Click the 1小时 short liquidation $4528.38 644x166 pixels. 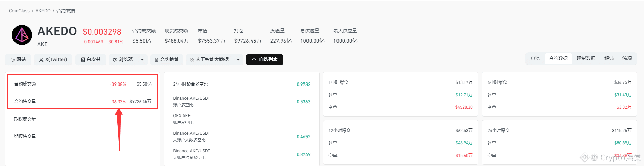coord(464,107)
